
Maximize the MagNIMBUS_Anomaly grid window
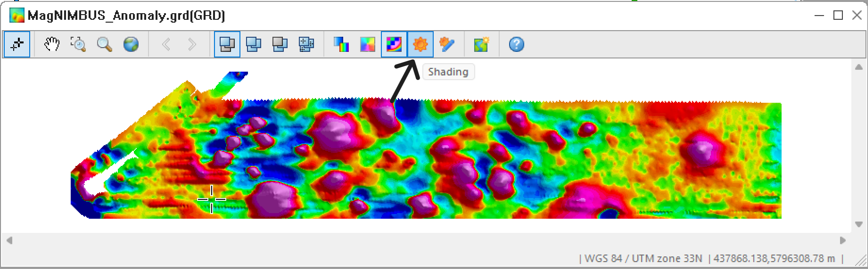(838, 15)
